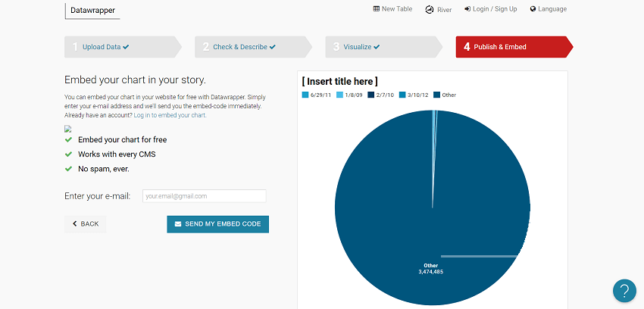Click the BACK button
644x309 pixels.
(86, 224)
